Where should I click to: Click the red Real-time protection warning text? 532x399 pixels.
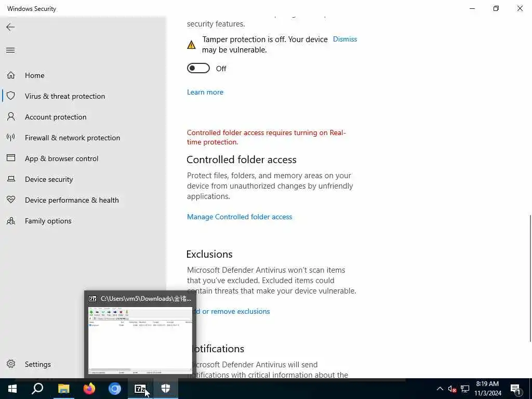tap(267, 137)
